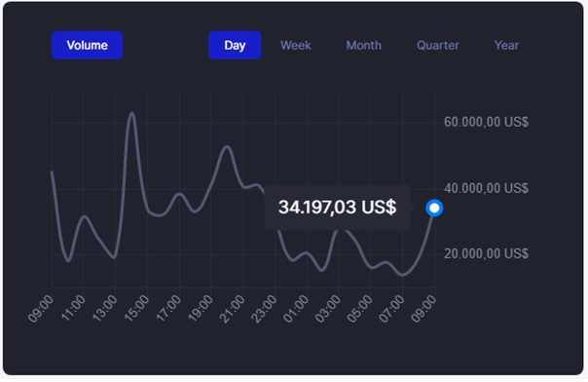588x382 pixels.
Task: Click the 21:00 time label
Action: click(233, 309)
